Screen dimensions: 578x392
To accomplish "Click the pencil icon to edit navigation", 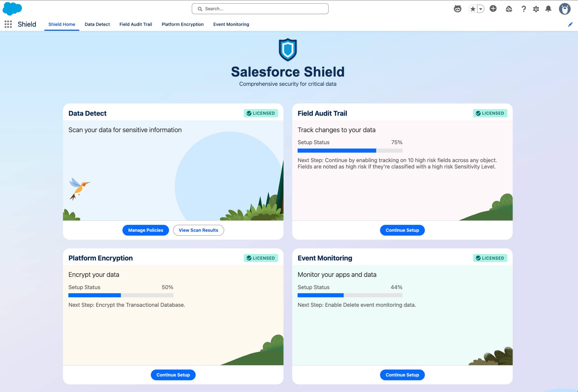I will (570, 25).
